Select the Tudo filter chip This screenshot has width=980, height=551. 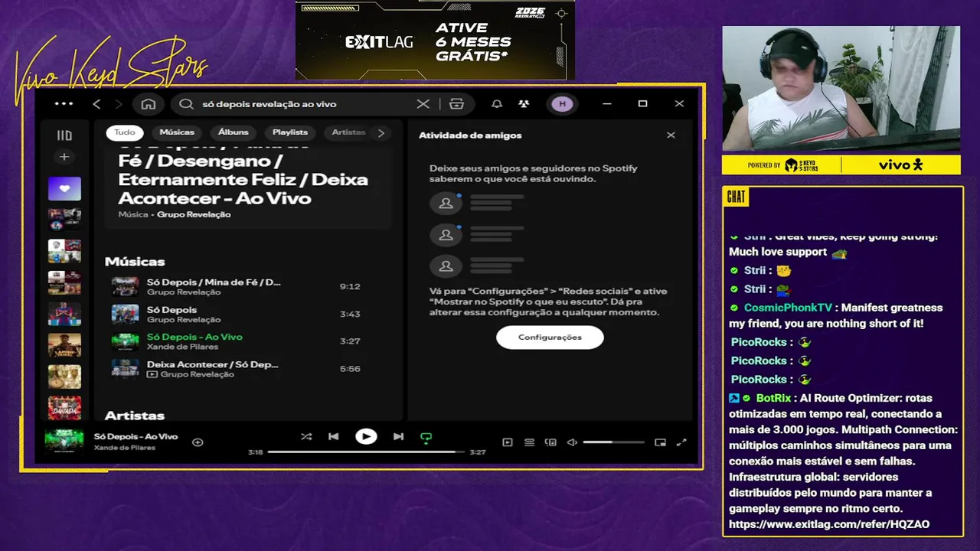point(125,132)
